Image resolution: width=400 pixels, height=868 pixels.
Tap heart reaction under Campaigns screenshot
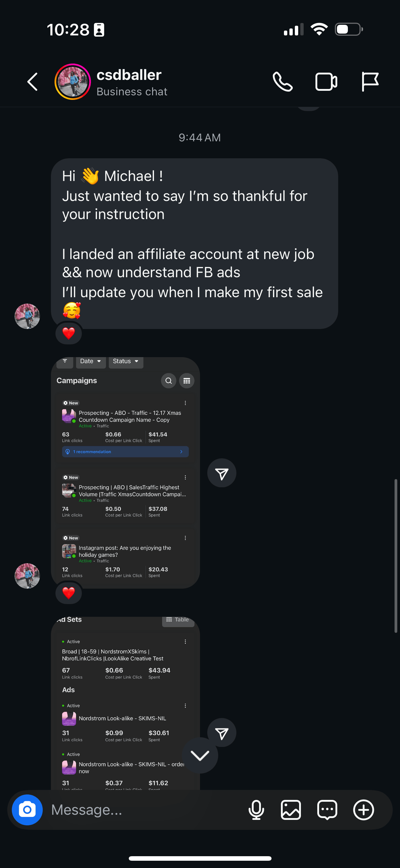coord(68,593)
